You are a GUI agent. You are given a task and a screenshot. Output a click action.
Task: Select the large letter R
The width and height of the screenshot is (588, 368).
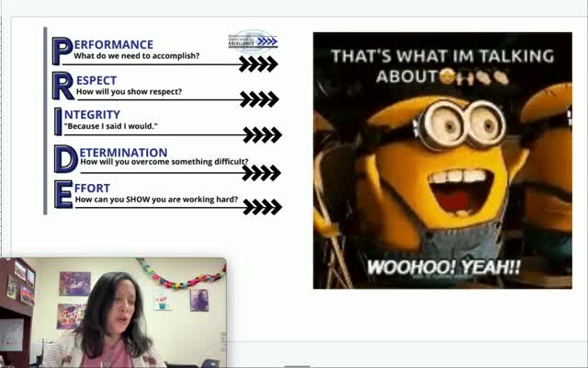(x=62, y=86)
